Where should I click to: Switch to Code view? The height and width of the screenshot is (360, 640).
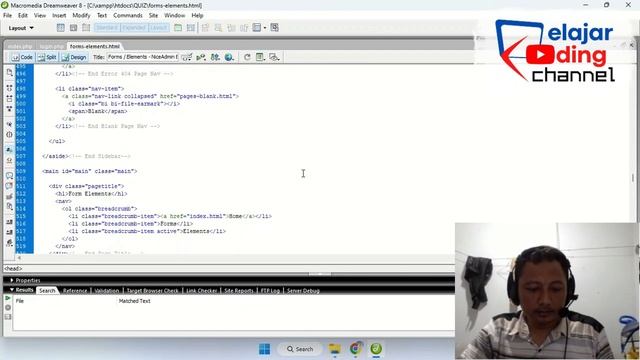tap(22, 57)
